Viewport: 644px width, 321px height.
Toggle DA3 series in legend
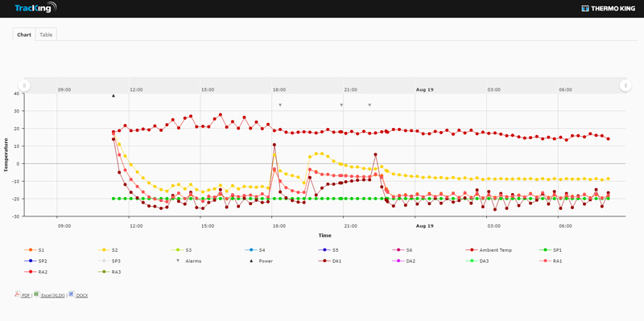pos(477,261)
